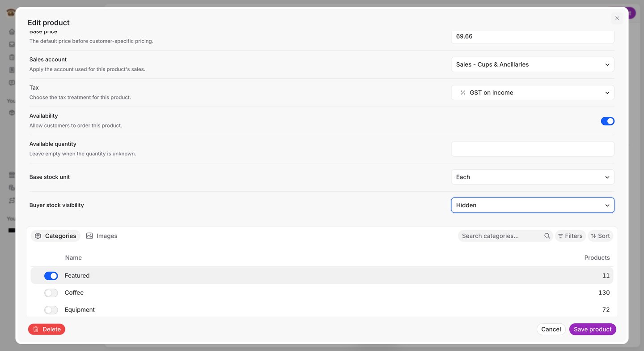Click the percent icon in Tax field
Viewport: 644px width, 351px height.
pyautogui.click(x=463, y=93)
